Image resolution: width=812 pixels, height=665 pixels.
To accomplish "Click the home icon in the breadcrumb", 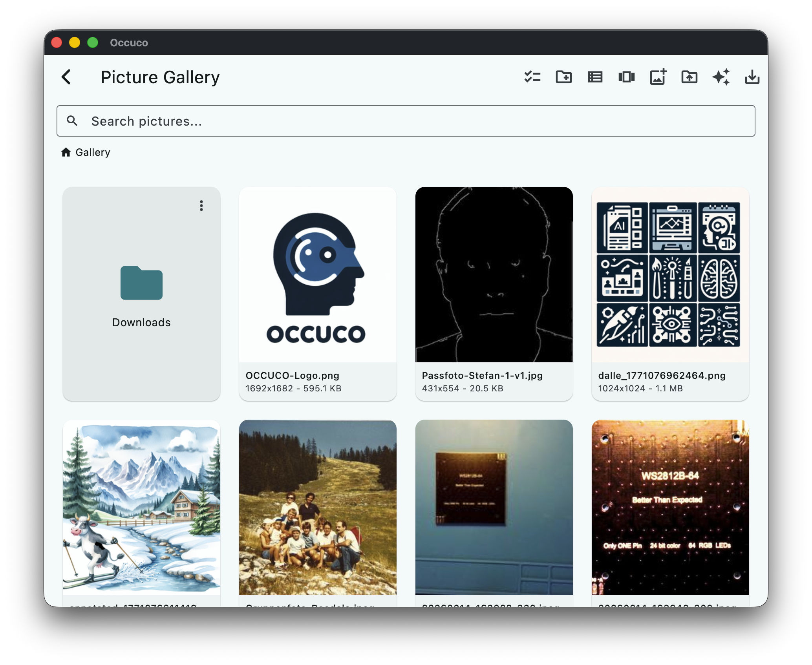I will pyautogui.click(x=66, y=152).
